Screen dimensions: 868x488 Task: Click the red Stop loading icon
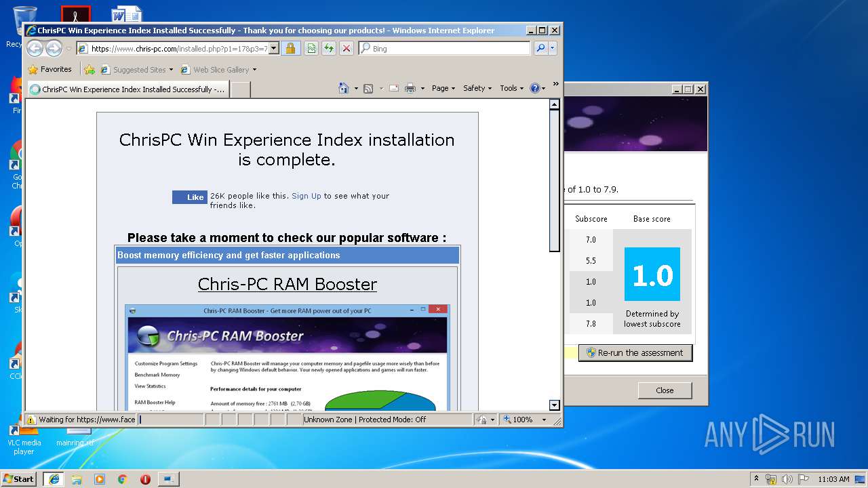pyautogui.click(x=347, y=48)
